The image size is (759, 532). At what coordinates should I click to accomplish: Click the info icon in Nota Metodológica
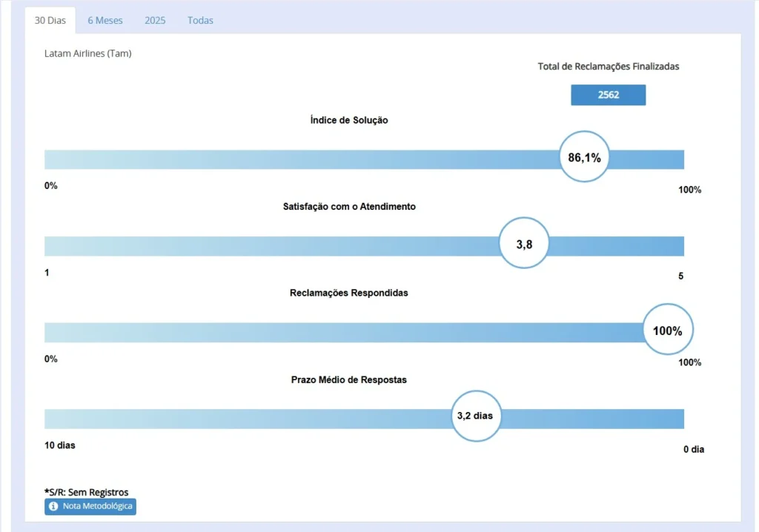53,506
